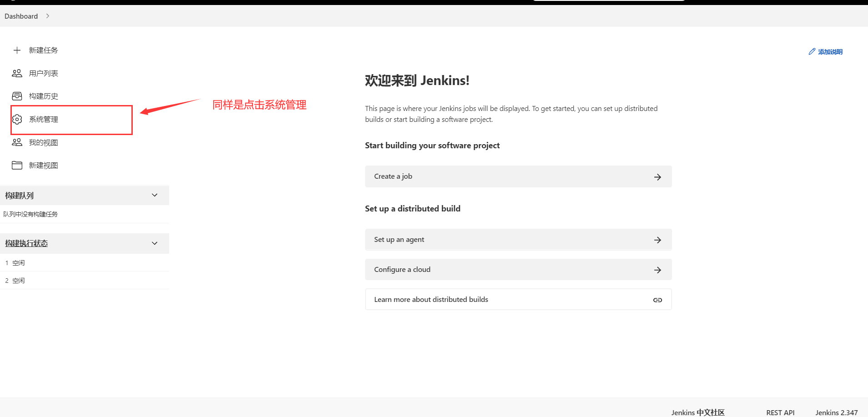Click the build history icon beside 构建历史
This screenshot has height=417, width=868.
(x=17, y=96)
